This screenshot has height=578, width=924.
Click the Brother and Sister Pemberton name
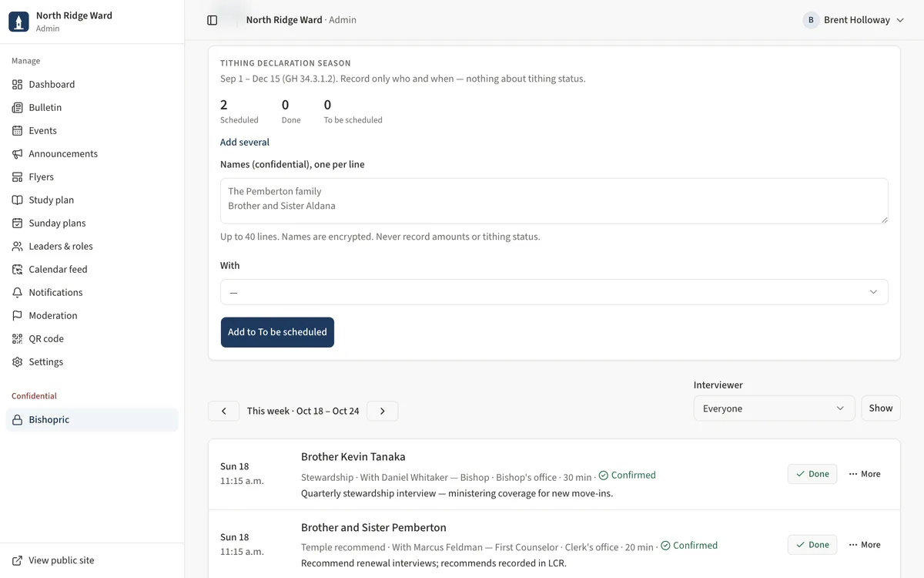(x=373, y=528)
